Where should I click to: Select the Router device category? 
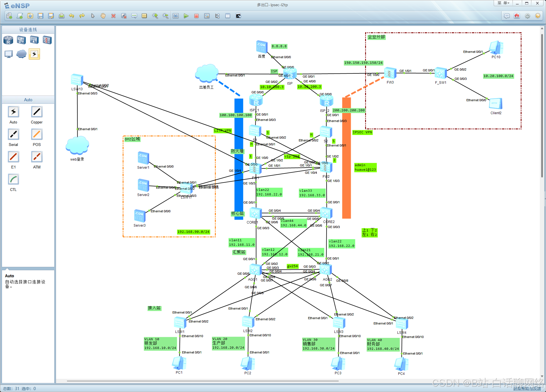(8, 40)
